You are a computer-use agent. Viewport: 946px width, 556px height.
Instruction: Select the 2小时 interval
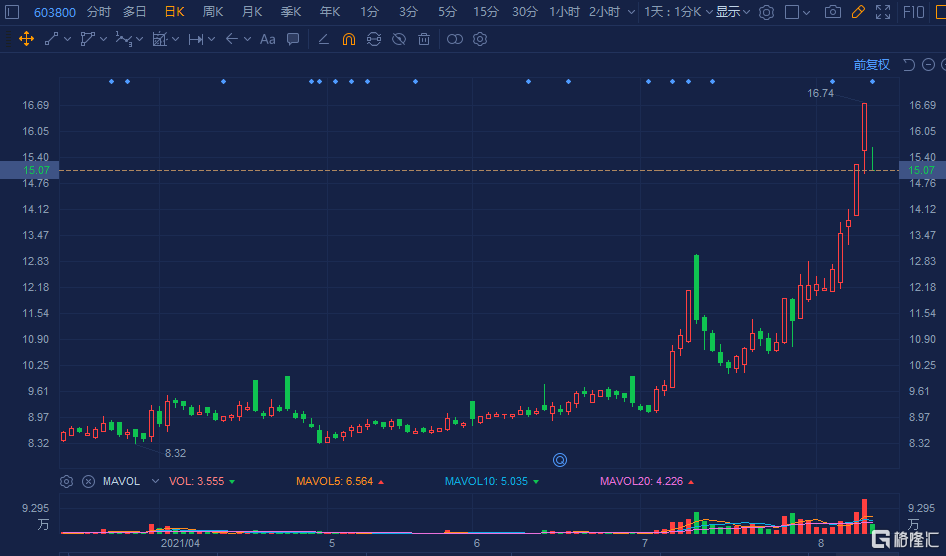[x=605, y=12]
